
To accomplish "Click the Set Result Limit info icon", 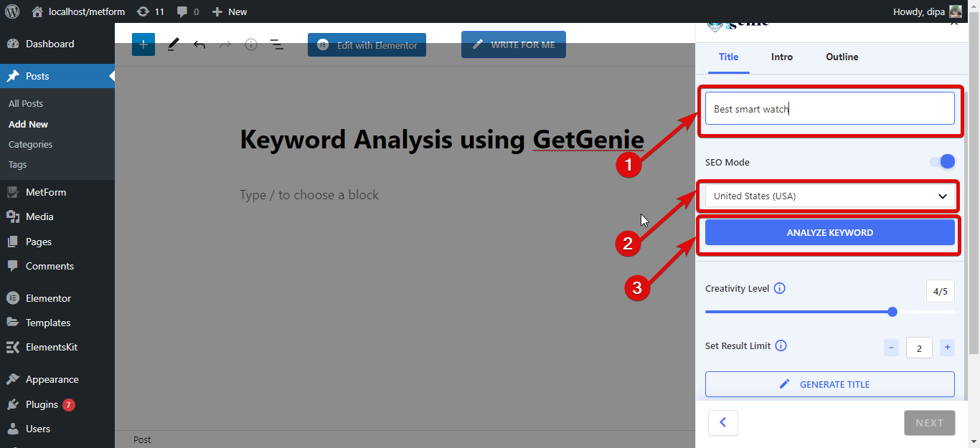I will coord(781,345).
